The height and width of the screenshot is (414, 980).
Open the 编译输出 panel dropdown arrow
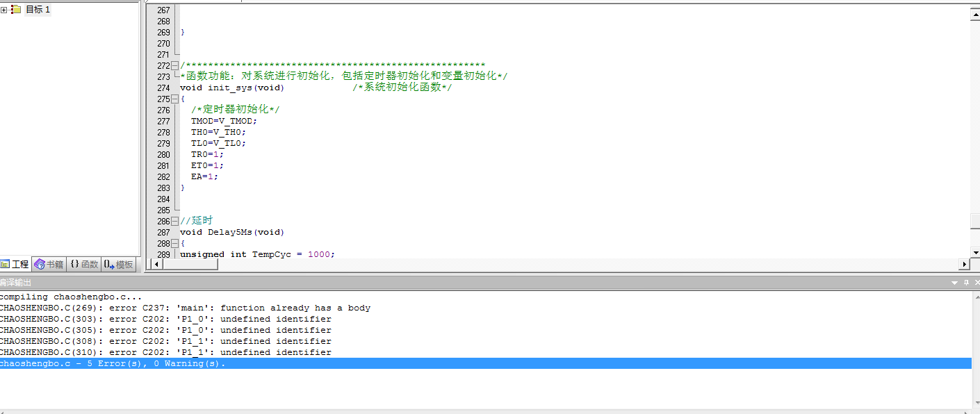click(954, 283)
